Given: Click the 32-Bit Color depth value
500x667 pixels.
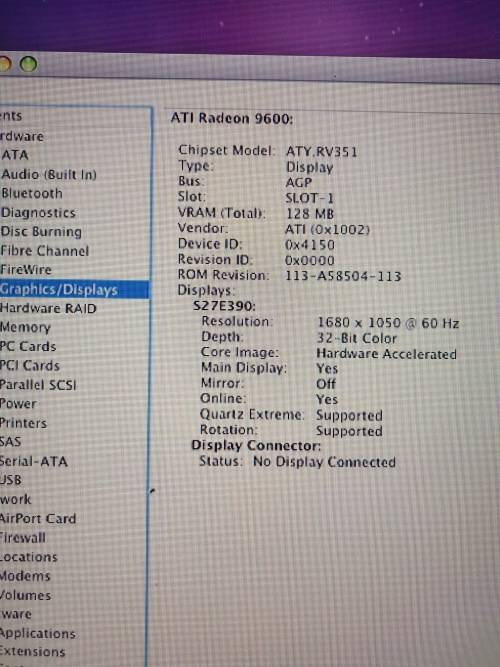Looking at the screenshot, I should 357,339.
